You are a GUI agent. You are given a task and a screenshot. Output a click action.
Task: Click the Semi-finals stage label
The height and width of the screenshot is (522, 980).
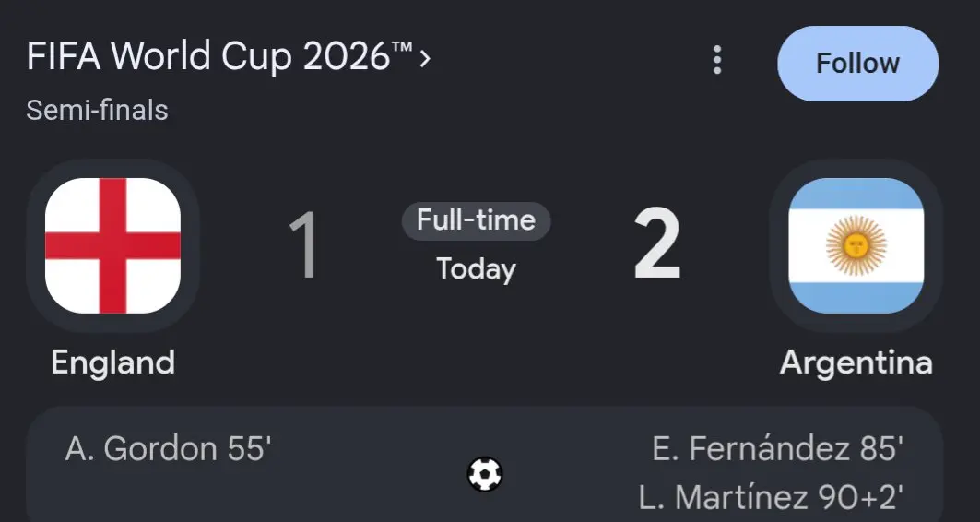98,111
